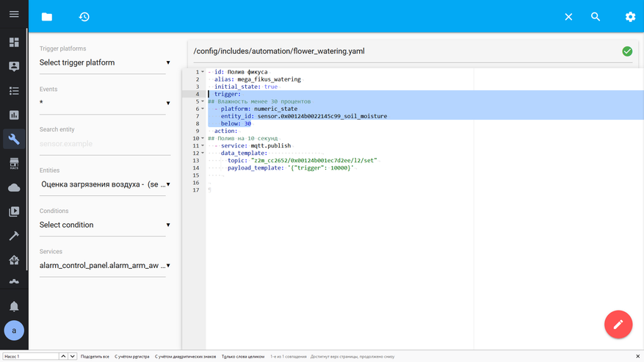Expand the 'Select condition' dropdown
The width and height of the screenshot is (644, 362).
point(104,225)
